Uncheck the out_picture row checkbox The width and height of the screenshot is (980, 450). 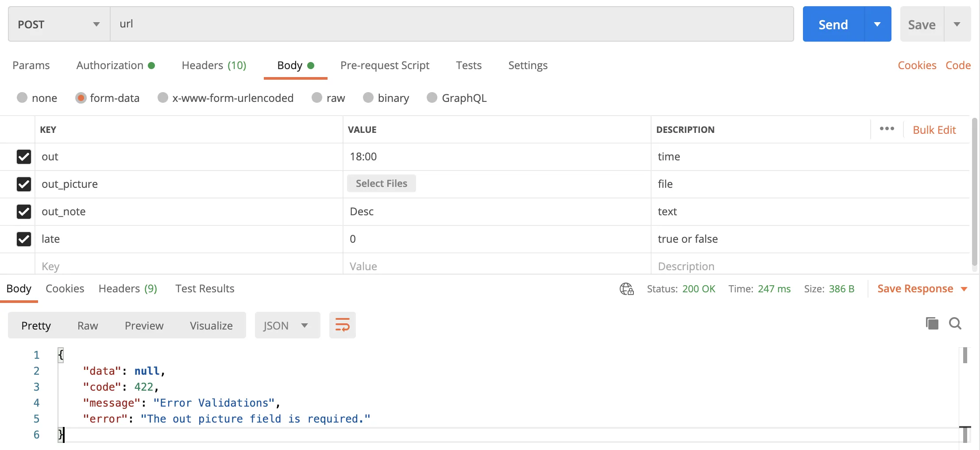pos(24,184)
